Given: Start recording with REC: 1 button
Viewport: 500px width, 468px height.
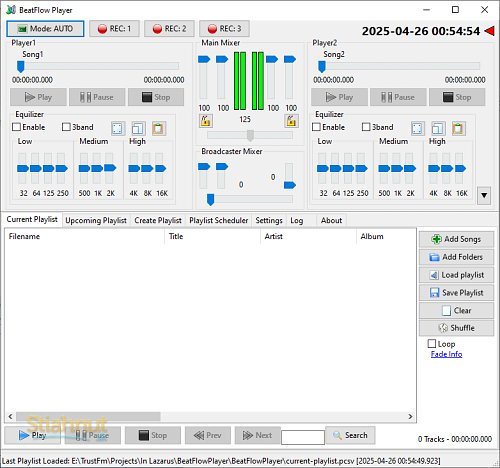Looking at the screenshot, I should click(114, 29).
